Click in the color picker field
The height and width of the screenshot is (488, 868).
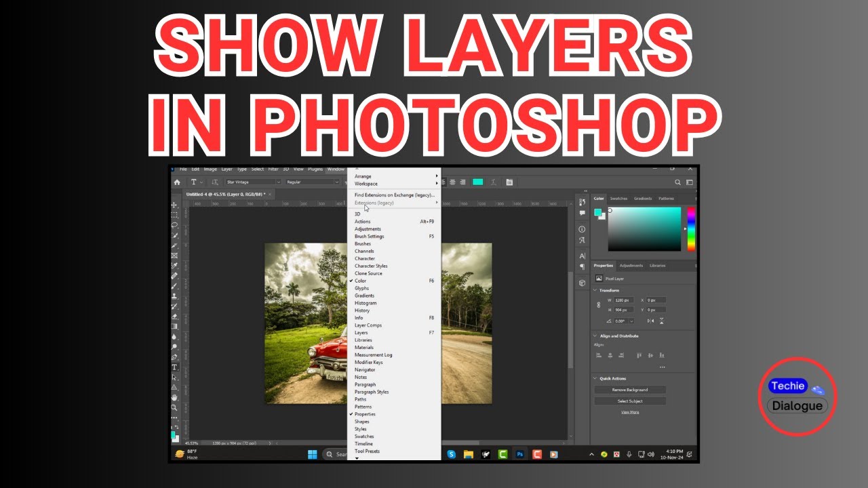pos(644,229)
